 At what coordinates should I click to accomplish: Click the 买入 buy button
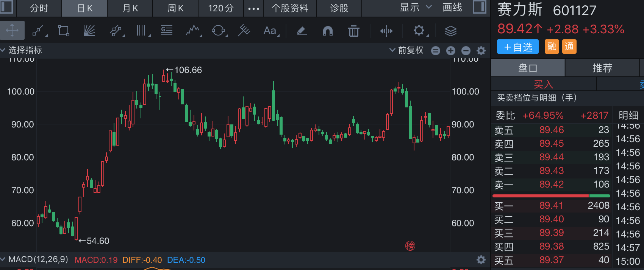point(544,84)
